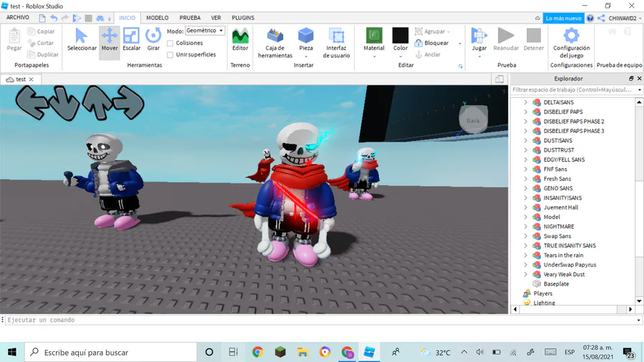Switch to the PLUGINS tab
The height and width of the screenshot is (362, 644).
pos(243,18)
